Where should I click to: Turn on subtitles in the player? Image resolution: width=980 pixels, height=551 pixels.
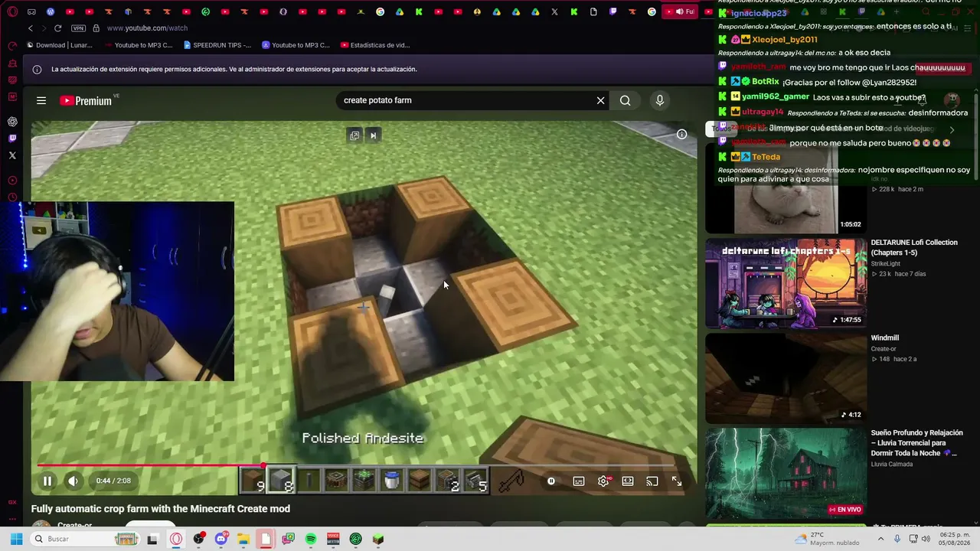[579, 481]
